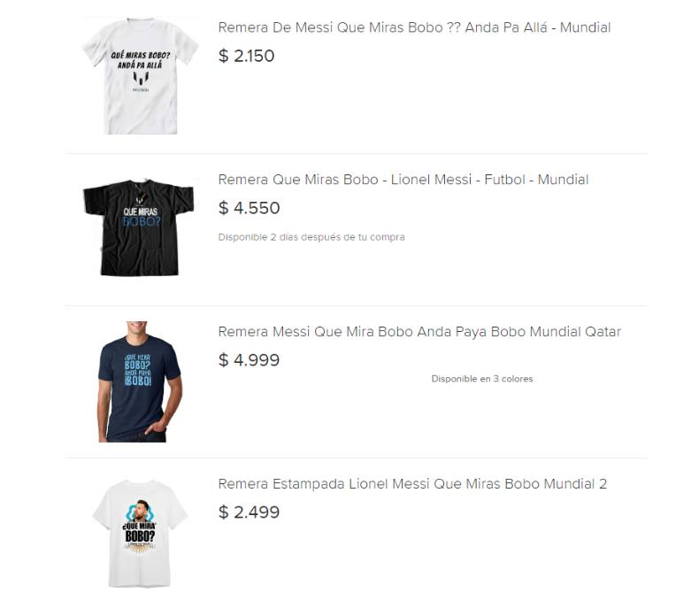Click the Messi M logo on first shirt

(x=141, y=79)
